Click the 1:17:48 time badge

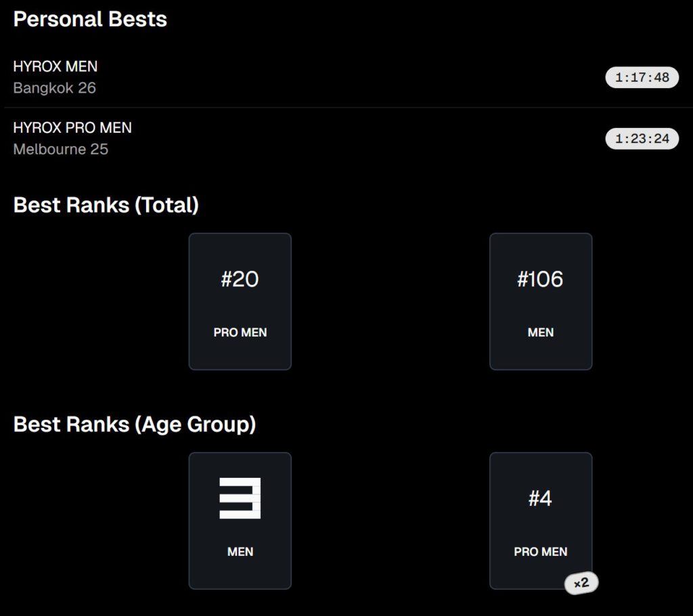point(642,78)
